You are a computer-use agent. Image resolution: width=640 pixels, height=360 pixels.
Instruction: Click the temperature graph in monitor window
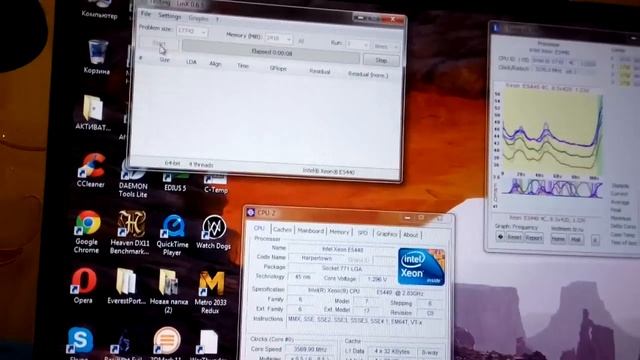click(553, 131)
